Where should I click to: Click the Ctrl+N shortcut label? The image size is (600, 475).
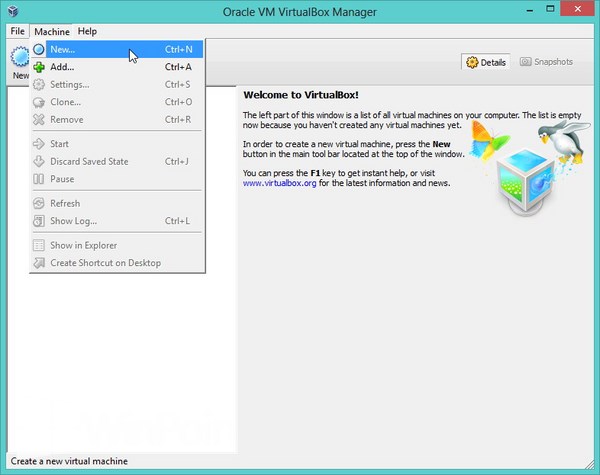178,49
